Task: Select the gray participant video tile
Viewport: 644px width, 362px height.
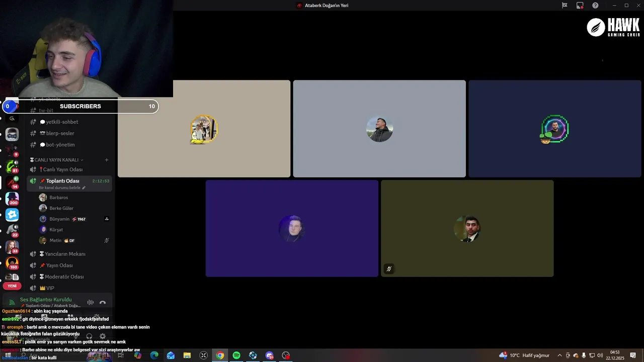Action: (379, 129)
